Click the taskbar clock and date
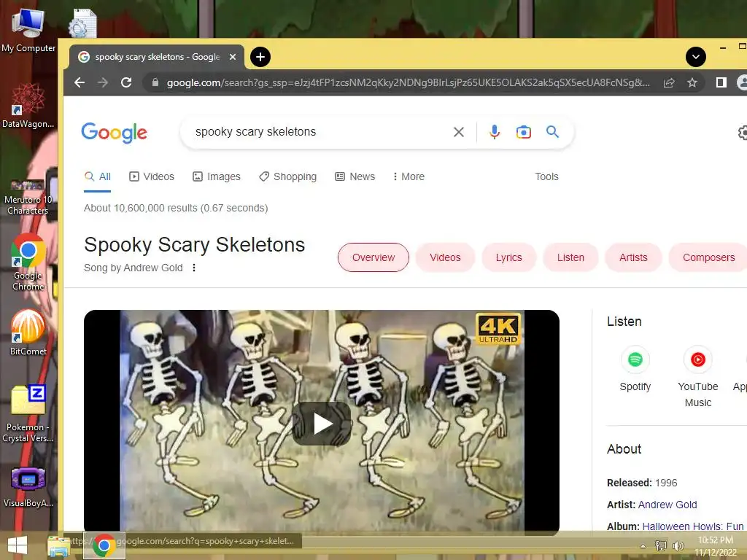Screen dimensions: 747x560 [716, 546]
